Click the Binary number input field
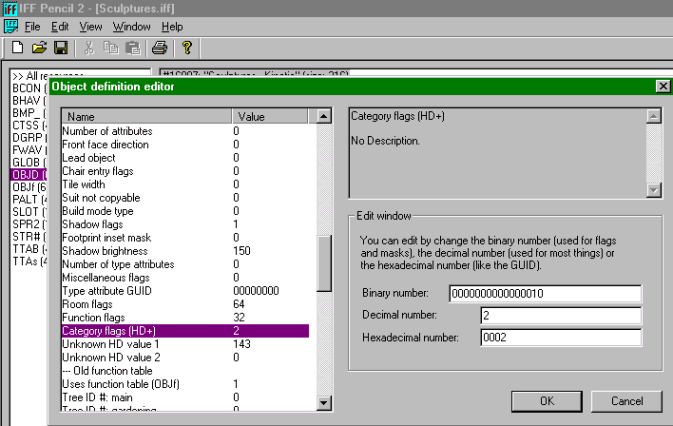 (544, 293)
